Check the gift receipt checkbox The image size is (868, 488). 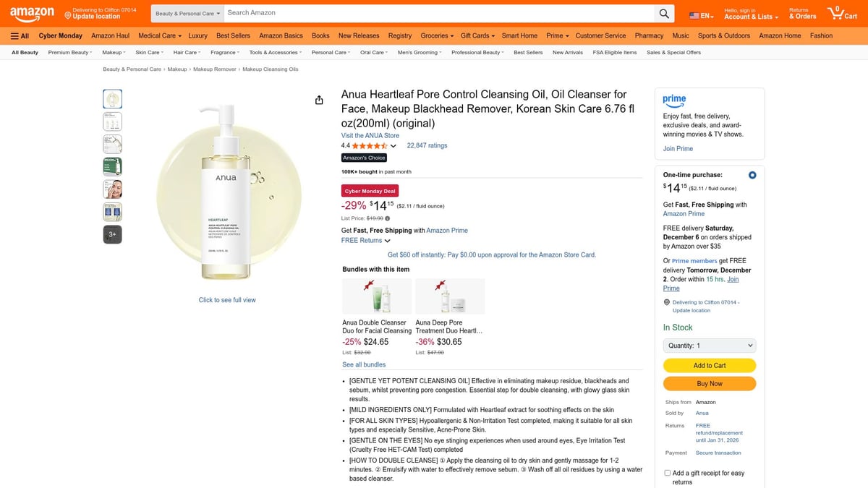click(667, 472)
